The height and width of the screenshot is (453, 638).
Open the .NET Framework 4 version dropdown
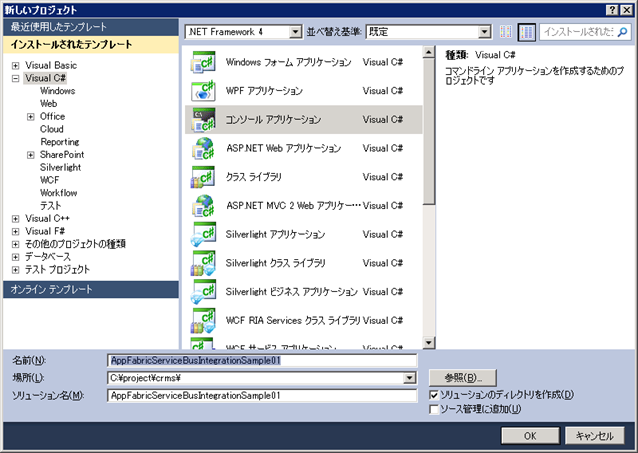pos(295,32)
